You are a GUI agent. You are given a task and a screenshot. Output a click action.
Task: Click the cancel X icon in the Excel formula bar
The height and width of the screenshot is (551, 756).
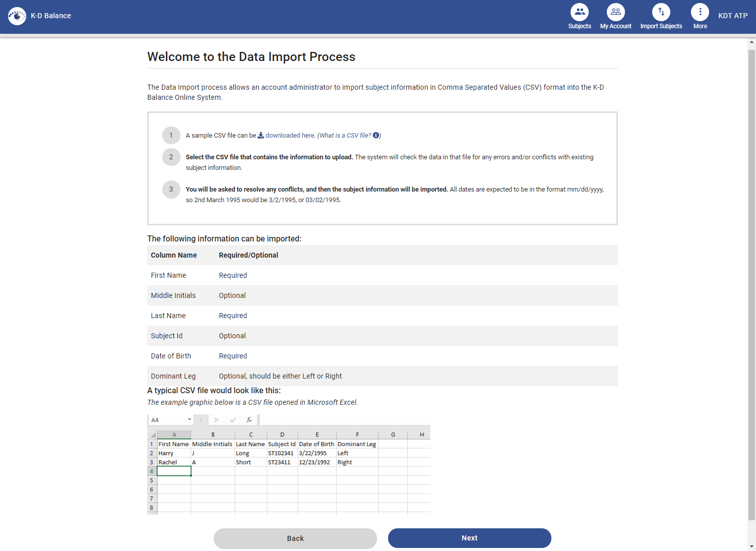217,419
